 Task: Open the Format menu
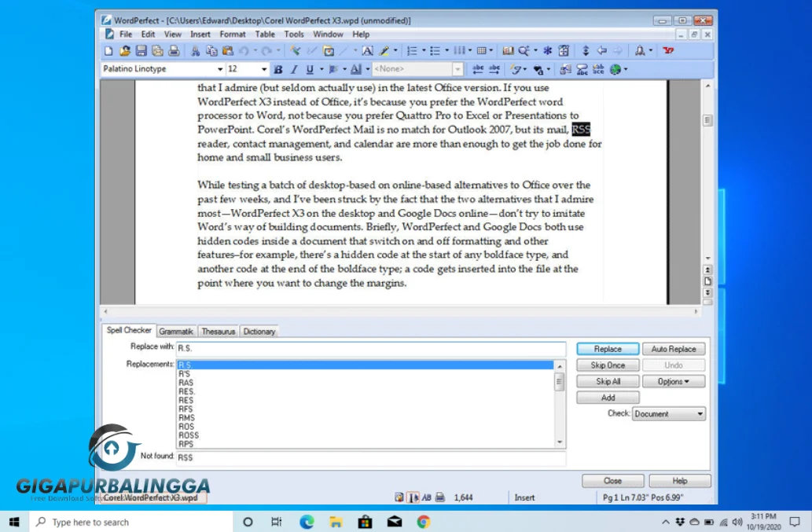[233, 34]
